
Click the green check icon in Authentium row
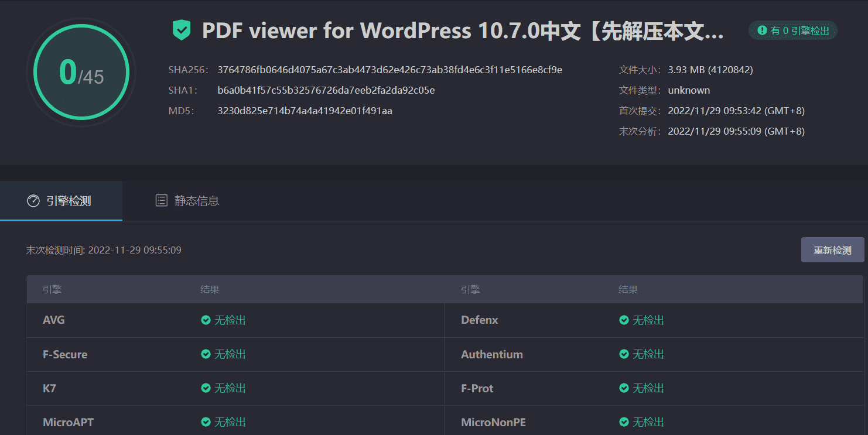pos(624,354)
